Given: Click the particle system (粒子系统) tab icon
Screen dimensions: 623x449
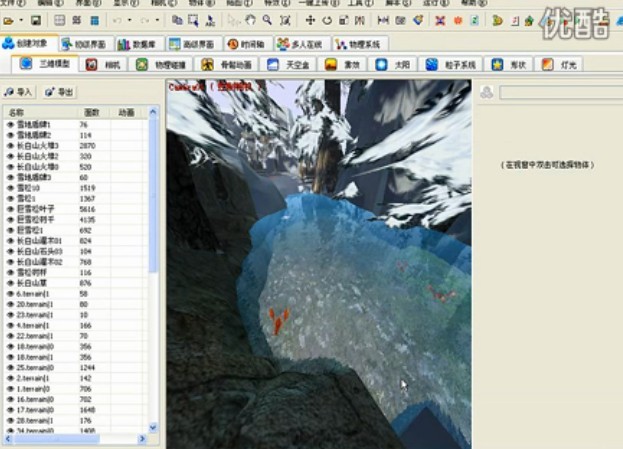Looking at the screenshot, I should (x=431, y=64).
